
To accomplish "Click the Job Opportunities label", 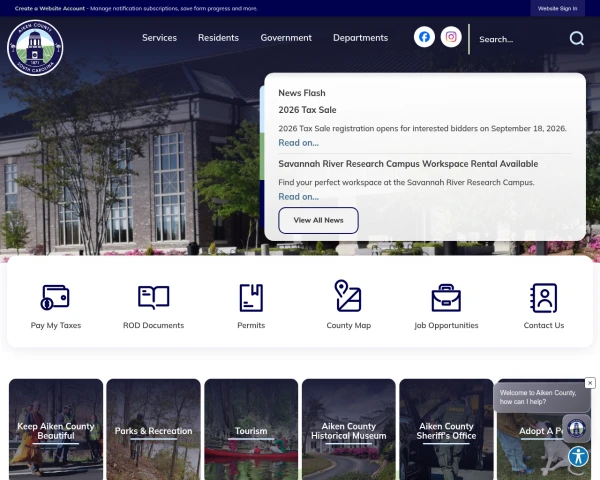I will [446, 325].
